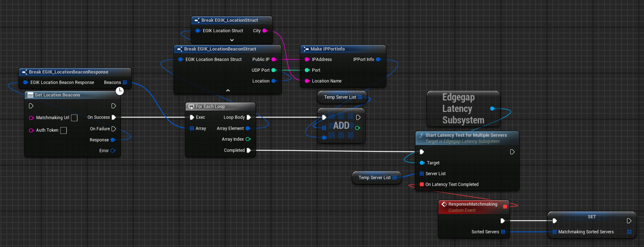Viewport: 644px width, 247px height.
Task: Click the IPAddress input pin
Action: 307,59
